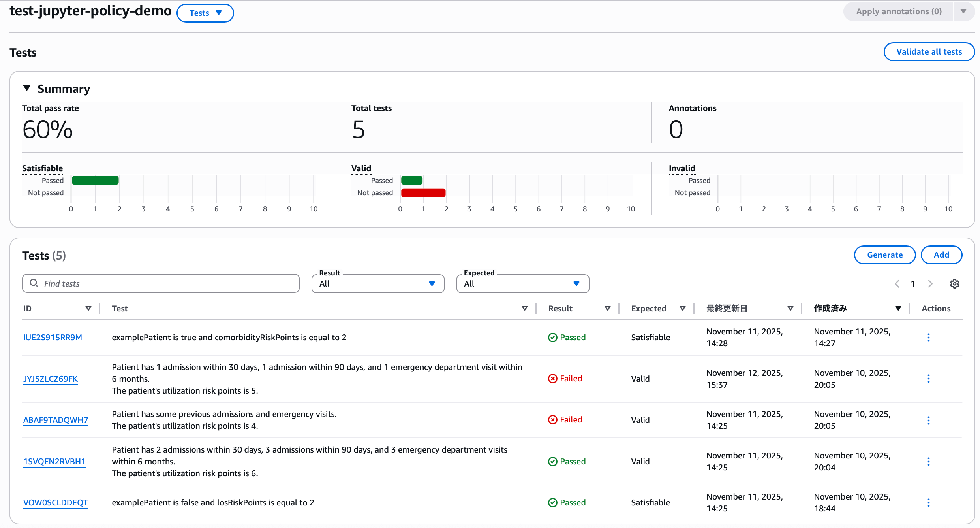Image resolution: width=980 pixels, height=528 pixels.
Task: Sort by 作成済み column
Action: pos(898,308)
